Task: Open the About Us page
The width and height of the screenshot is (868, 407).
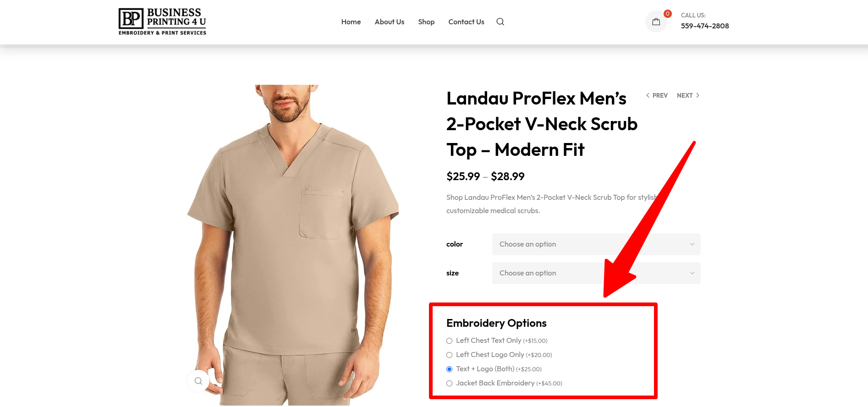Action: tap(390, 22)
